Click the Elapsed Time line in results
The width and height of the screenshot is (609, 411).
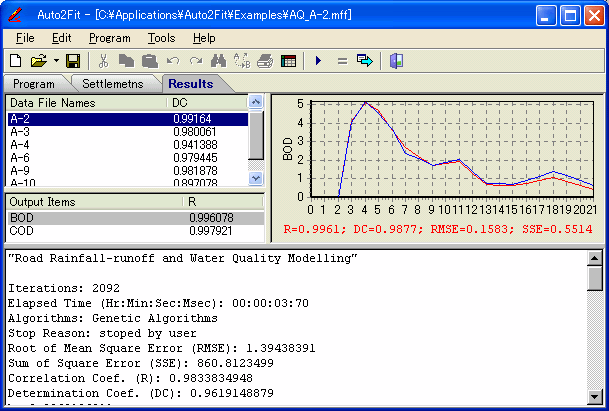[158, 303]
